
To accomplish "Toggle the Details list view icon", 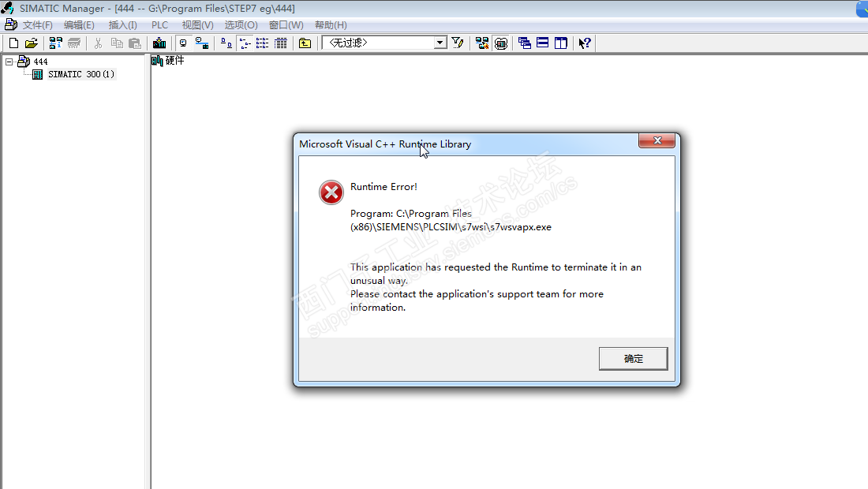I will pos(281,43).
